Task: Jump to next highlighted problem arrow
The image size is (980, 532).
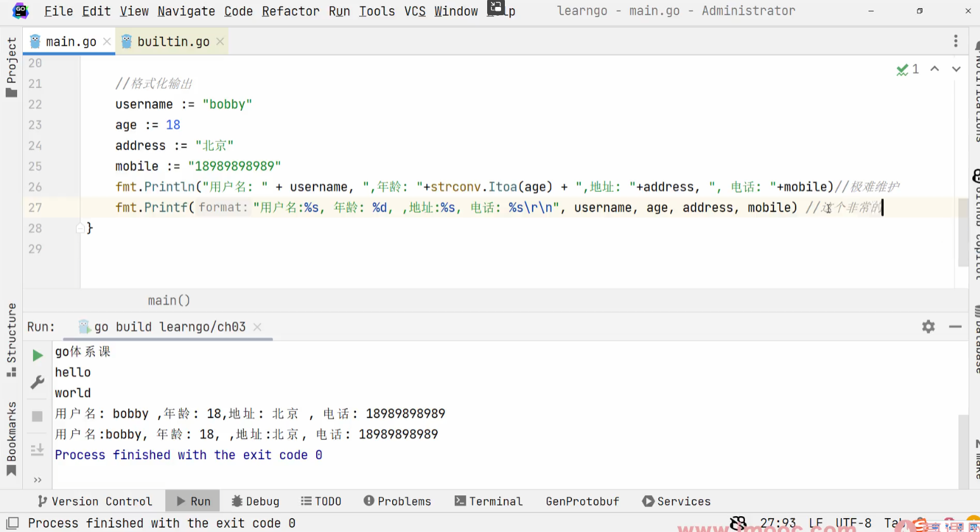Action: 956,69
